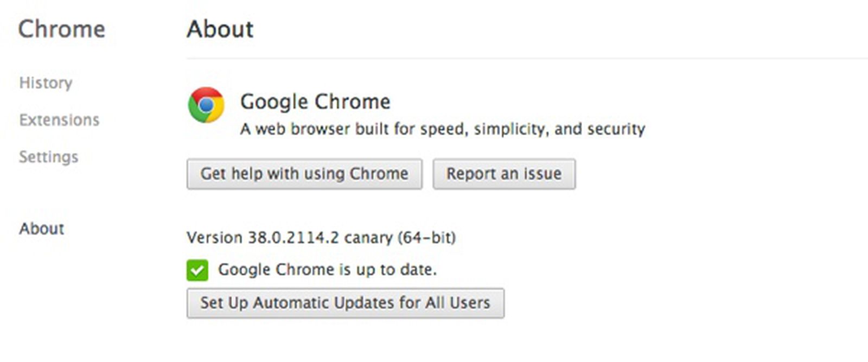
Task: Click the Google Chrome heading next to logo
Action: (315, 101)
